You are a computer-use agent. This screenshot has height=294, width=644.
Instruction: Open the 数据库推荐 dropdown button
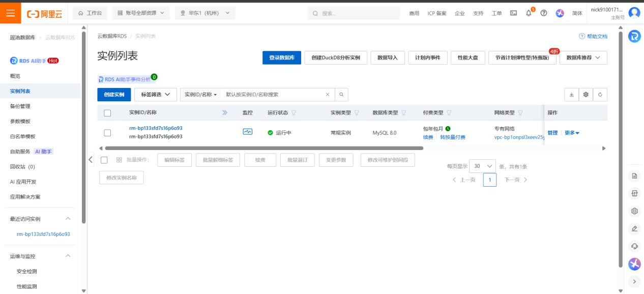click(x=583, y=58)
